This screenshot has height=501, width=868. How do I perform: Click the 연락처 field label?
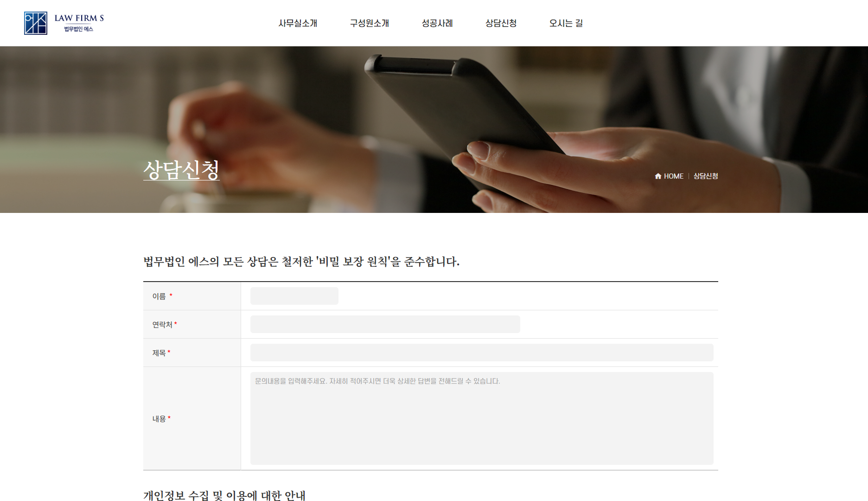162,325
